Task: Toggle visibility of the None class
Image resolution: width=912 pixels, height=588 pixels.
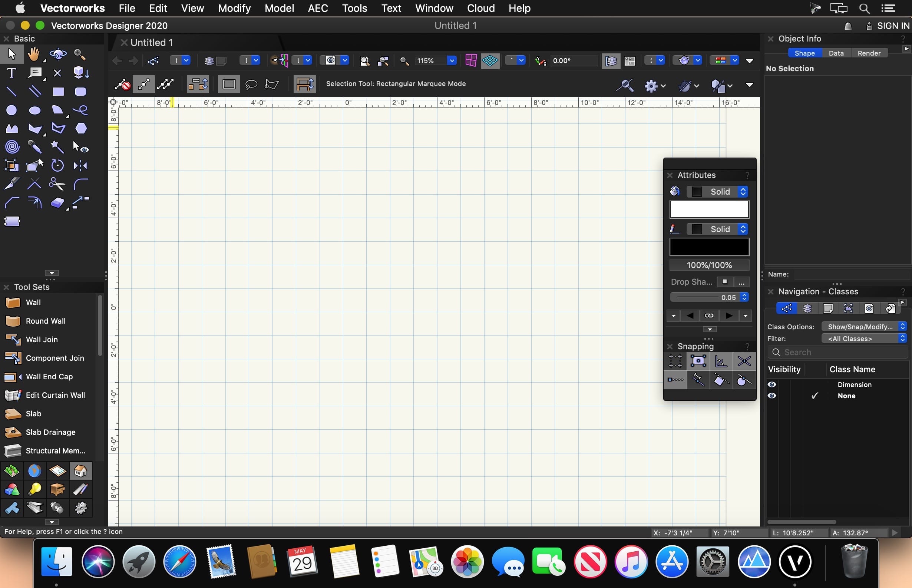Action: 771,396
